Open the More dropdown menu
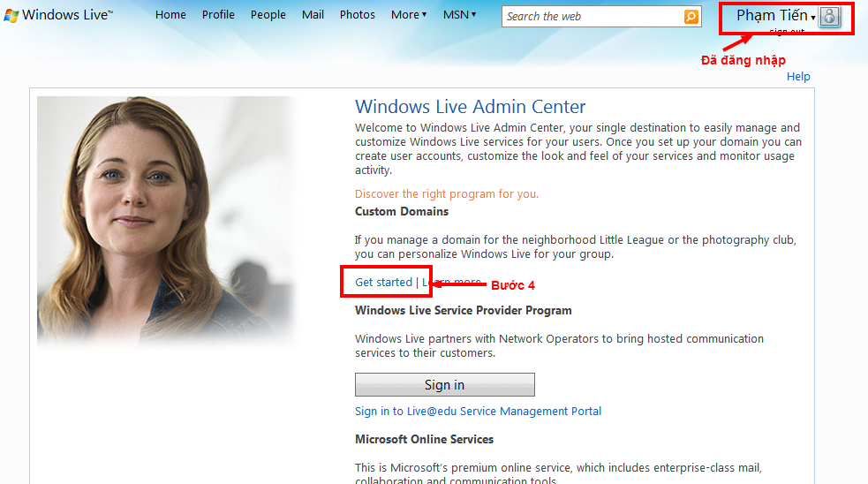The height and width of the screenshot is (484, 868). point(408,15)
